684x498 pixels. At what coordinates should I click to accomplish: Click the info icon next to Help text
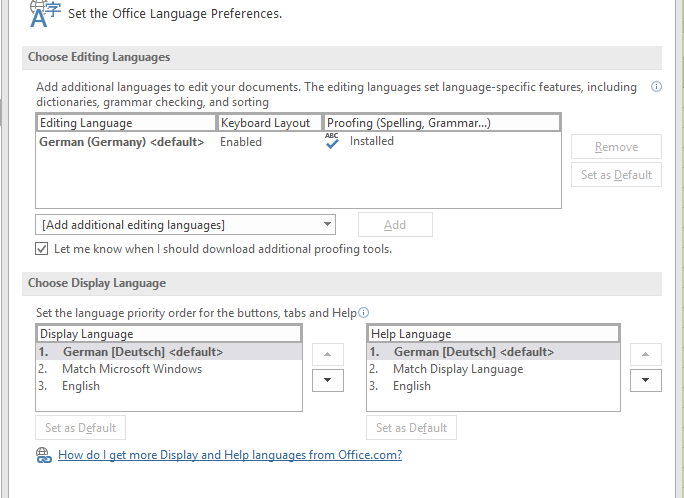(364, 312)
